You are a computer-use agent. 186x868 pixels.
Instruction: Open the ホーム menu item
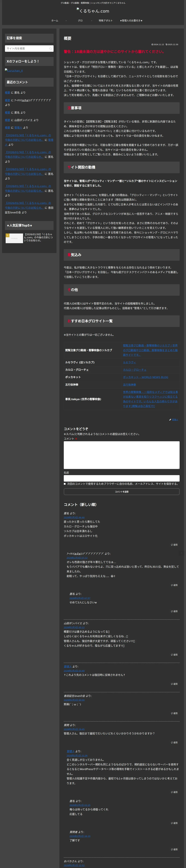point(55,21)
